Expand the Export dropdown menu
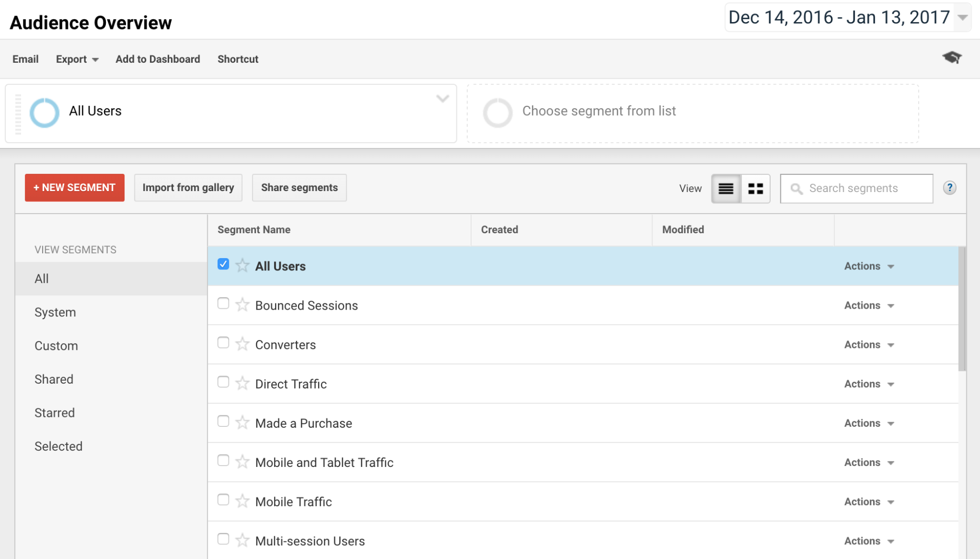This screenshot has height=559, width=980. [x=77, y=59]
